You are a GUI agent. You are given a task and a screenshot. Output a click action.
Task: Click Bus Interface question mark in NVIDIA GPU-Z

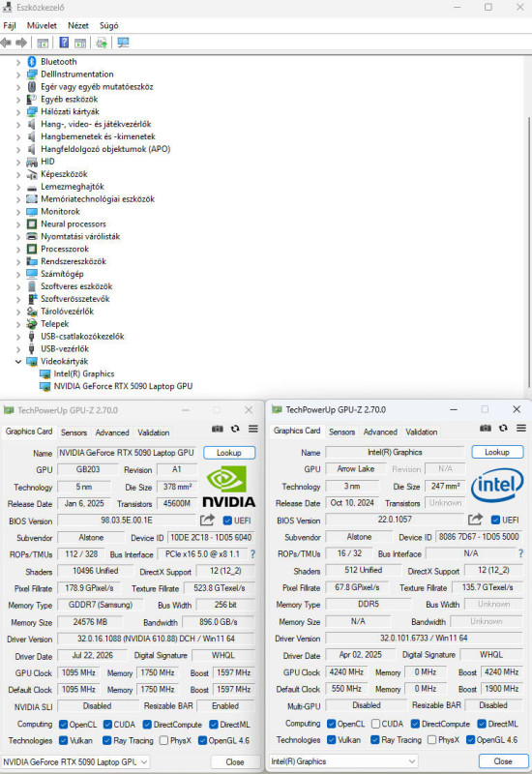tap(252, 554)
